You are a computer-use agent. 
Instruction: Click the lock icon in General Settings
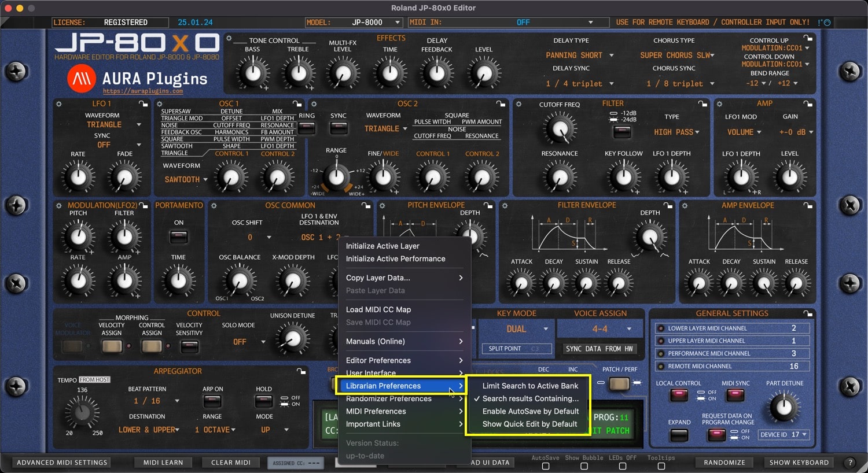coord(808,313)
